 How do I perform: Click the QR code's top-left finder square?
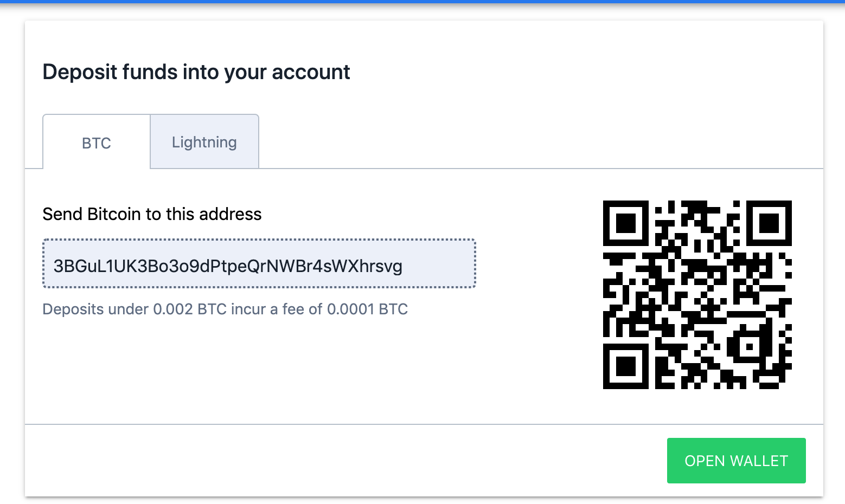coord(626,223)
